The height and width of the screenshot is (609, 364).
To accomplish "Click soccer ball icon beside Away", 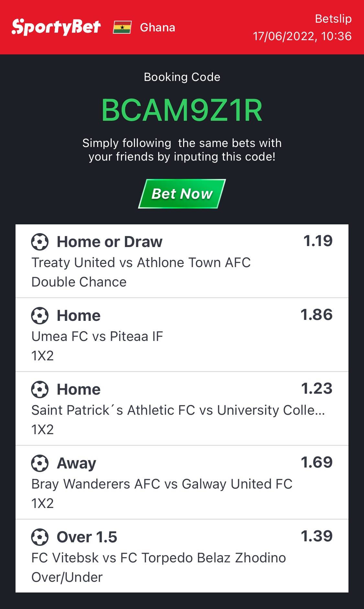I will pos(40,463).
